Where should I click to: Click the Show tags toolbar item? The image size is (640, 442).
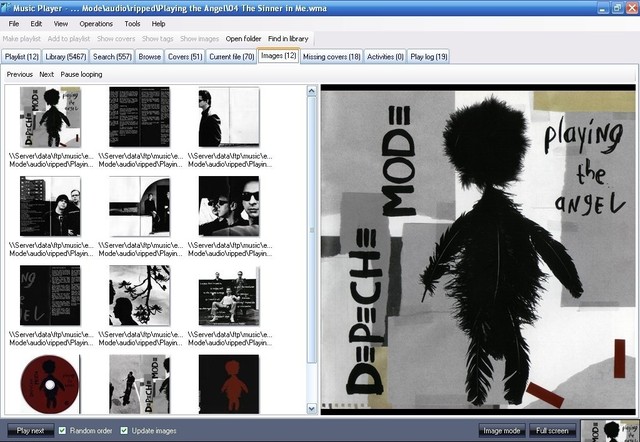(158, 39)
